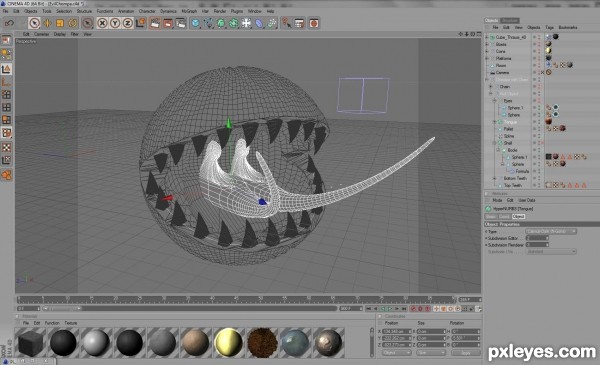The height and width of the screenshot is (365, 600).
Task: Open Render Settings icon
Action: (181, 23)
